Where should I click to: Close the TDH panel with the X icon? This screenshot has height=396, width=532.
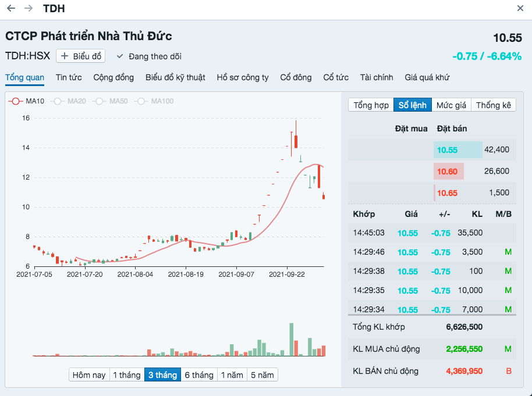[x=520, y=8]
